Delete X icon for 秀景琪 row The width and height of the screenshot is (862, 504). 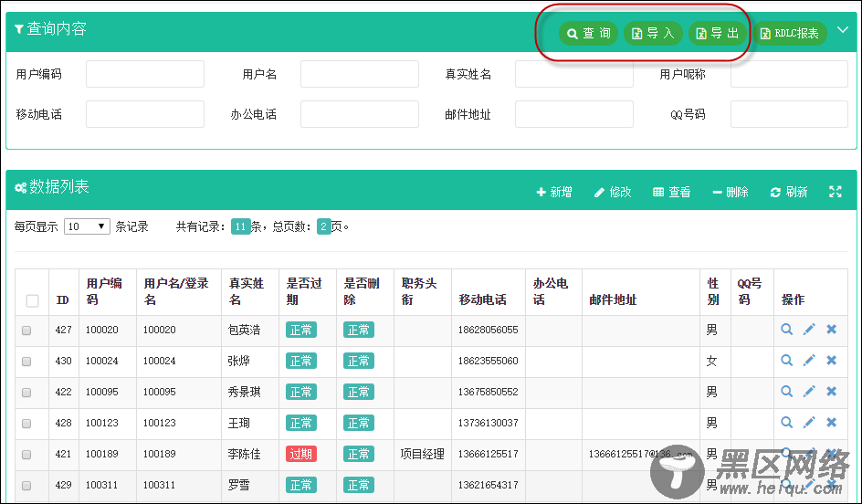(831, 392)
